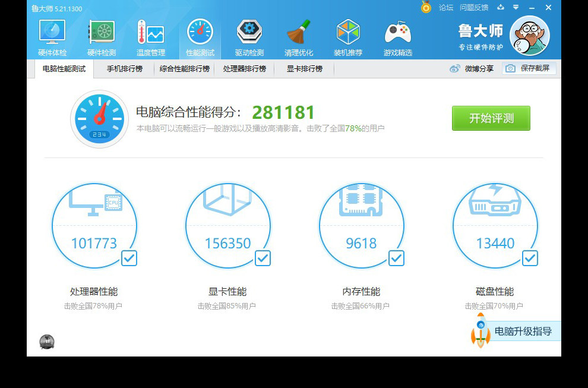588x388 pixels.
Task: Open 装机推荐 cube icon
Action: pos(348,38)
